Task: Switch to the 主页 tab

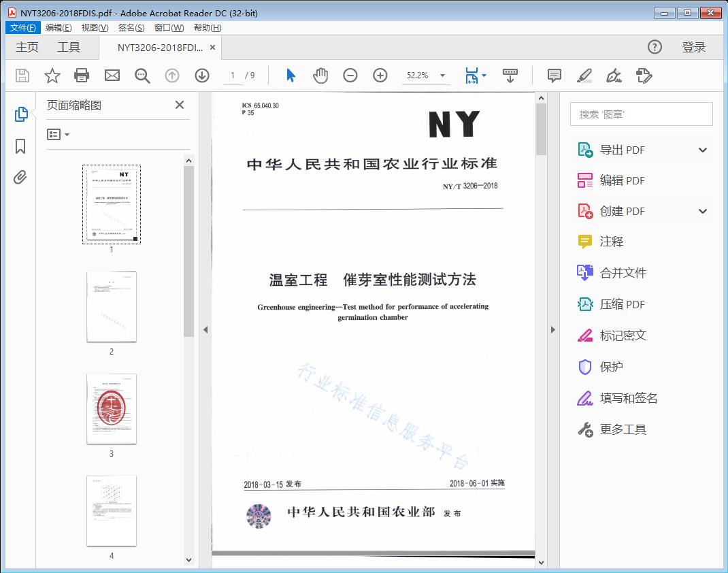Action: tap(27, 47)
